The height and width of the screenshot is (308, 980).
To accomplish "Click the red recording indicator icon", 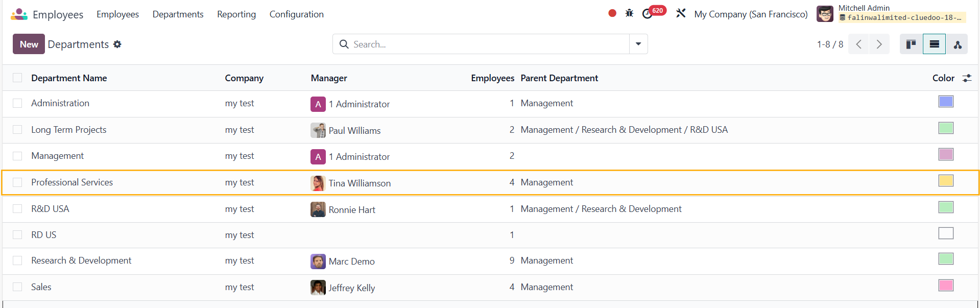I will click(x=612, y=13).
